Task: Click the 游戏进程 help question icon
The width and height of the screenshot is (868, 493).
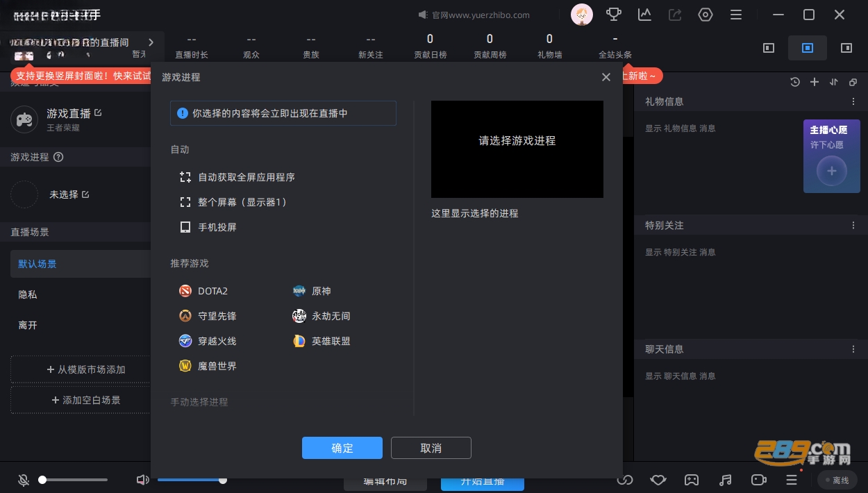Action: 58,157
